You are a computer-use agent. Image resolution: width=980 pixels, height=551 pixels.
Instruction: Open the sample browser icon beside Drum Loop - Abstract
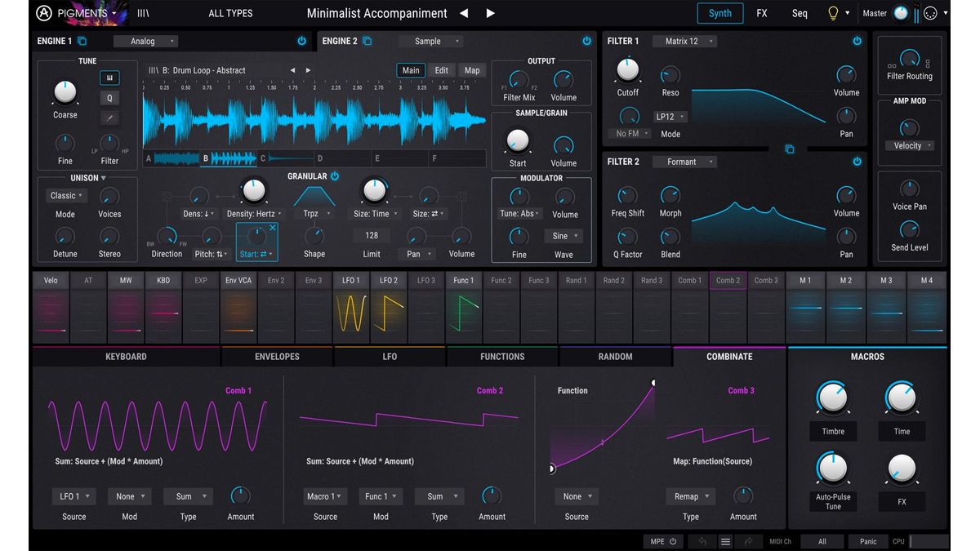[x=153, y=70]
